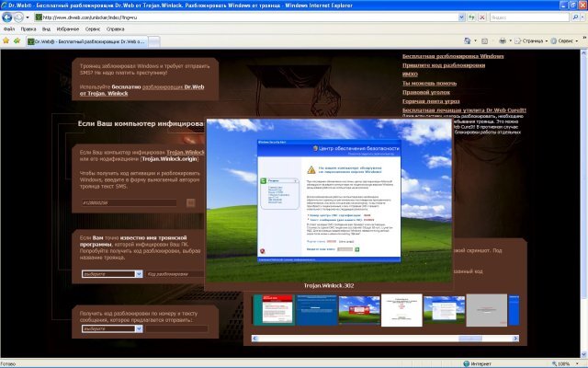Click the red Stop loading icon
This screenshot has width=588, height=368.
click(482, 17)
